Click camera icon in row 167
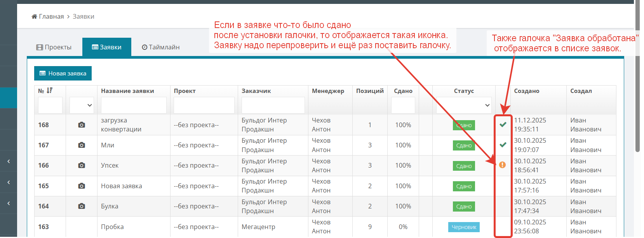 82,145
